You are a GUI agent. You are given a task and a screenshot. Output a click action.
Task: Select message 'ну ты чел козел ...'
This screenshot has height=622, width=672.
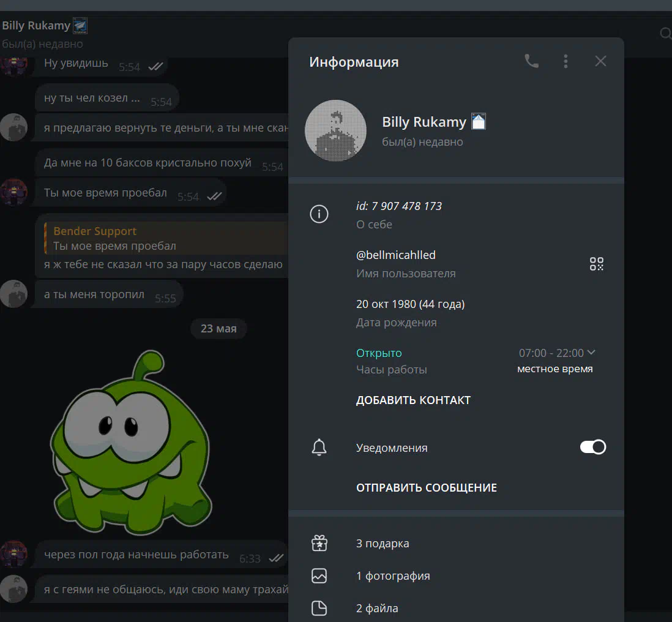107,99
